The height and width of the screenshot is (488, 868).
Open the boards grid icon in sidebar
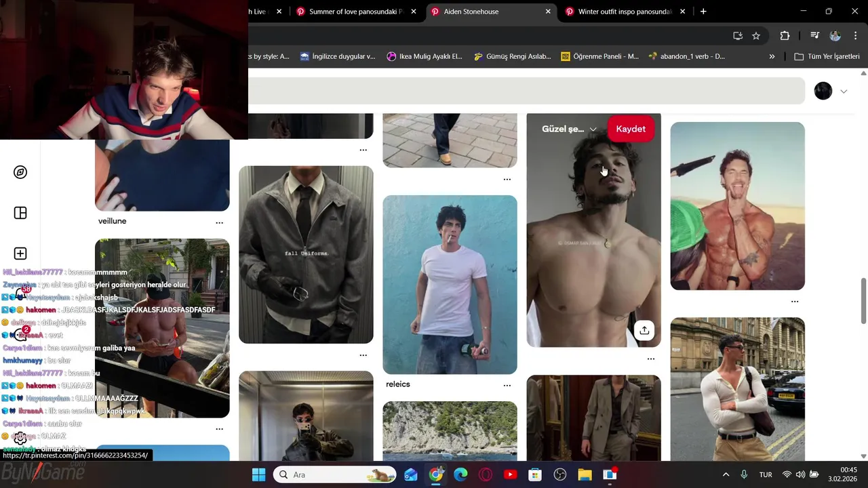20,213
